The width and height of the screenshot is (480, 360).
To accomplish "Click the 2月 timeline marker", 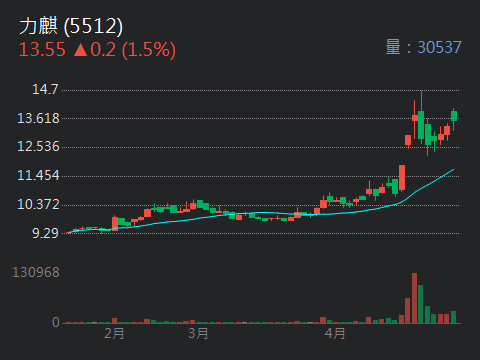I will 114,333.
